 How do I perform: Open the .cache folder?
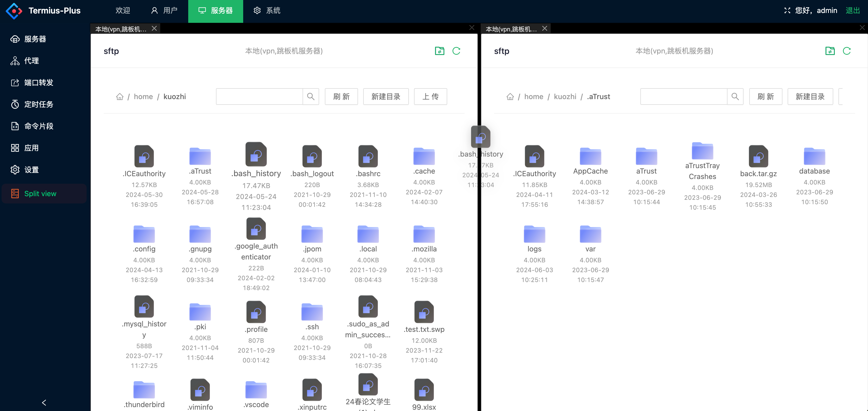pos(424,156)
